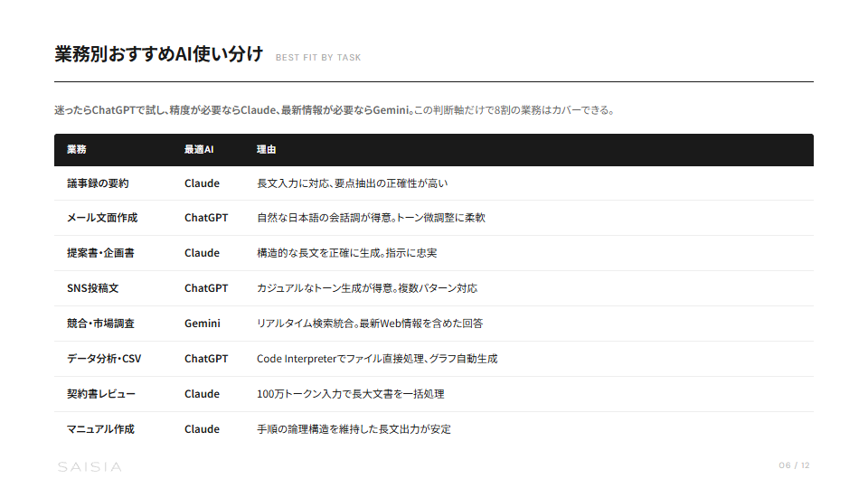Select ChatGPT in the データ分析・CSV row
This screenshot has height=488, width=868.
click(206, 359)
